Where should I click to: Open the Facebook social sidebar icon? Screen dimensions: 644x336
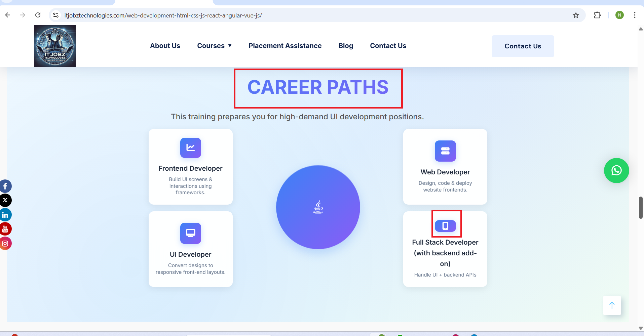click(x=5, y=186)
